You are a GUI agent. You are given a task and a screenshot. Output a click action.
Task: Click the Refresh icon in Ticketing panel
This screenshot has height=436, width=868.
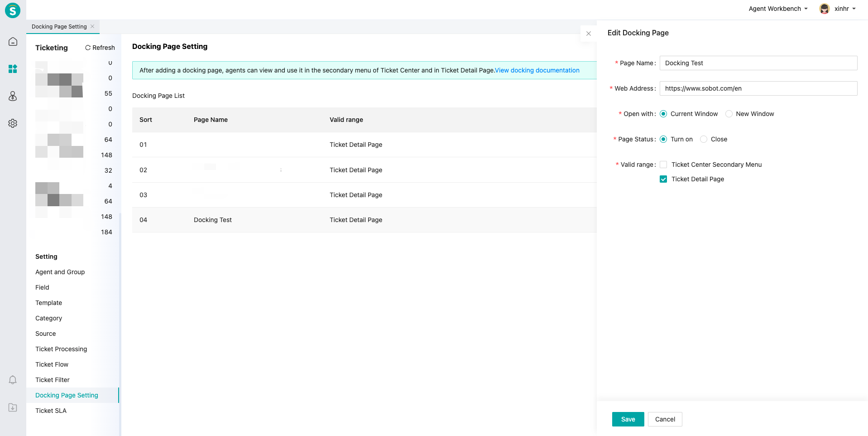click(x=88, y=48)
